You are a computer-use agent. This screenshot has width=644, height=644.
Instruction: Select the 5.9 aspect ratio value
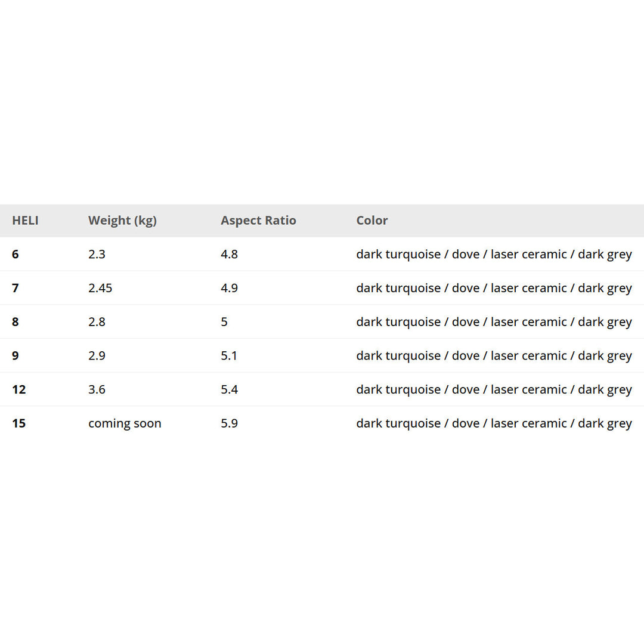229,423
